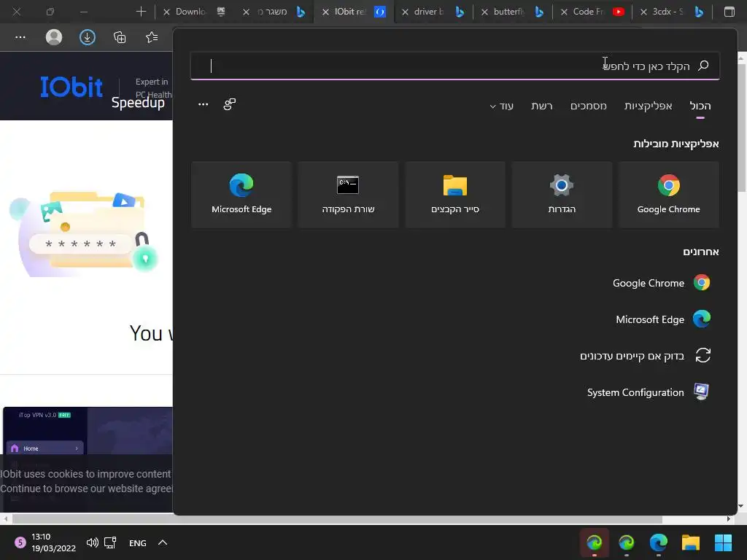Open Edge Downloads button
The width and height of the screenshot is (747, 560).
tap(88, 37)
